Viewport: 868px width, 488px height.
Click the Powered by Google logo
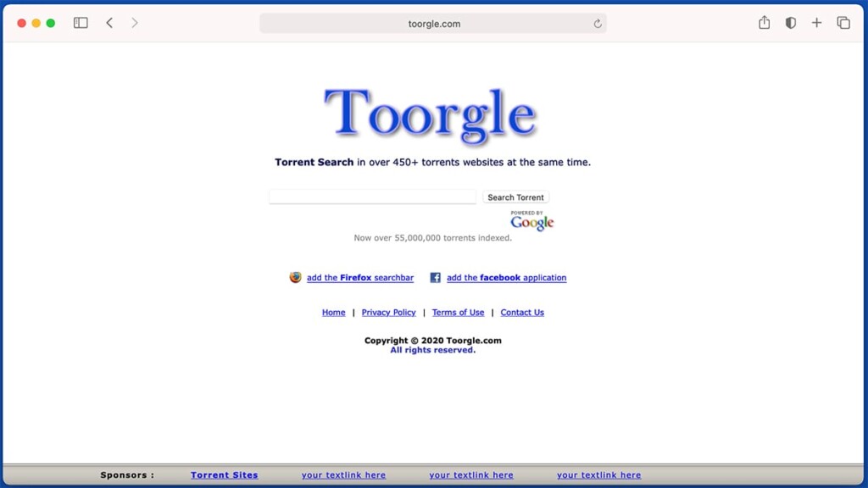pyautogui.click(x=531, y=220)
